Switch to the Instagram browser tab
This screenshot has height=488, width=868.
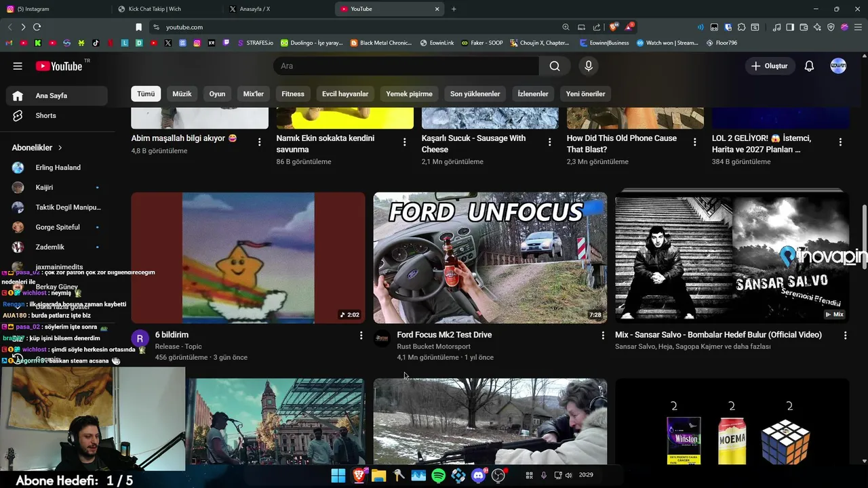[56, 9]
